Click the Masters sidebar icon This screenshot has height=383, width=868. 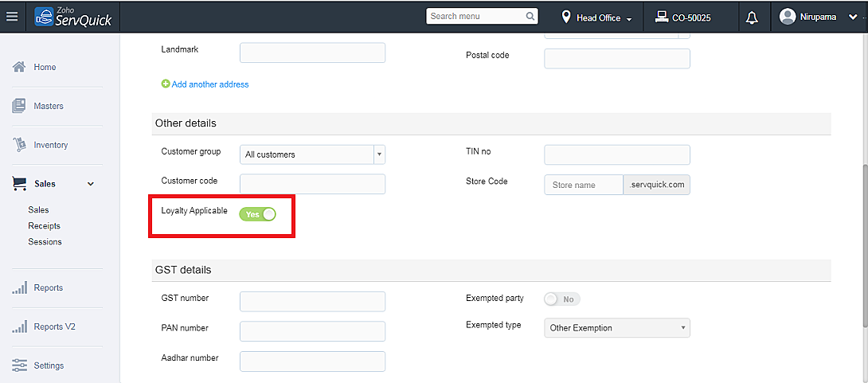[x=20, y=106]
